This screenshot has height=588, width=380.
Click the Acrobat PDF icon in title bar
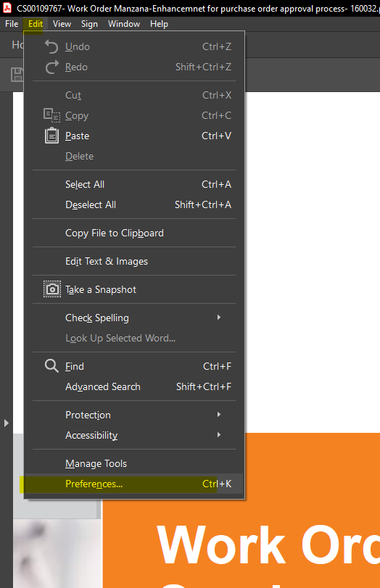7,8
